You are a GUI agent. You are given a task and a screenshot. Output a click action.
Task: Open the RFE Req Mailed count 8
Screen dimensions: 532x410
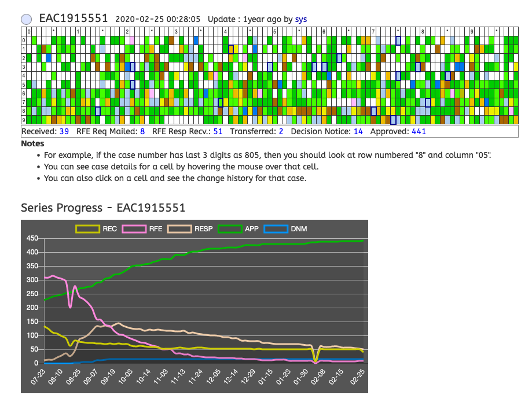pos(142,131)
